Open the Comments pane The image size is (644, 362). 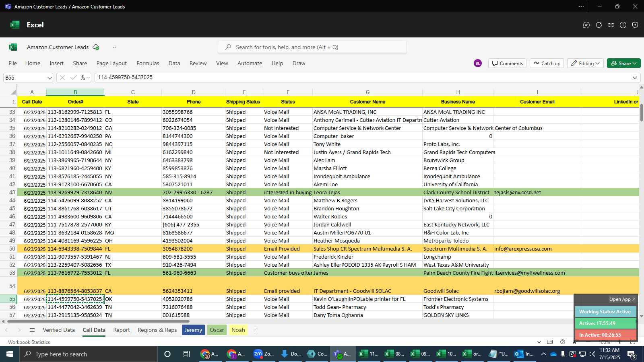pos(508,63)
